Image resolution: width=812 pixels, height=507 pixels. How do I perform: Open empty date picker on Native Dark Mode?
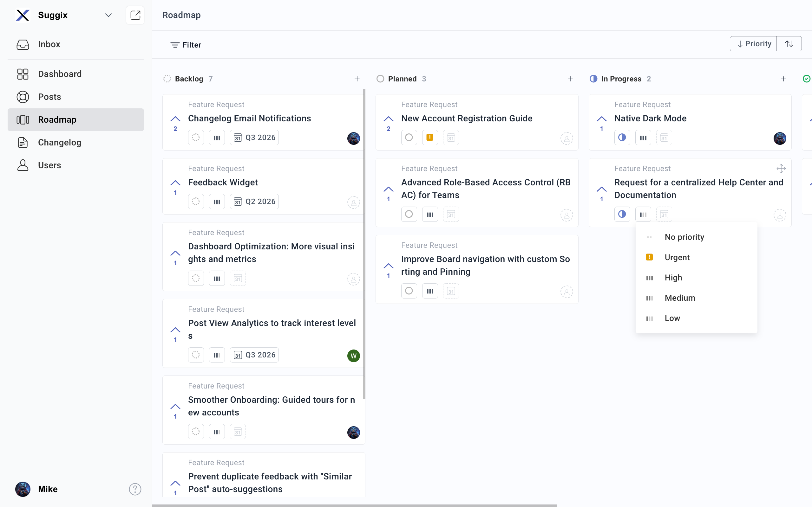(664, 138)
